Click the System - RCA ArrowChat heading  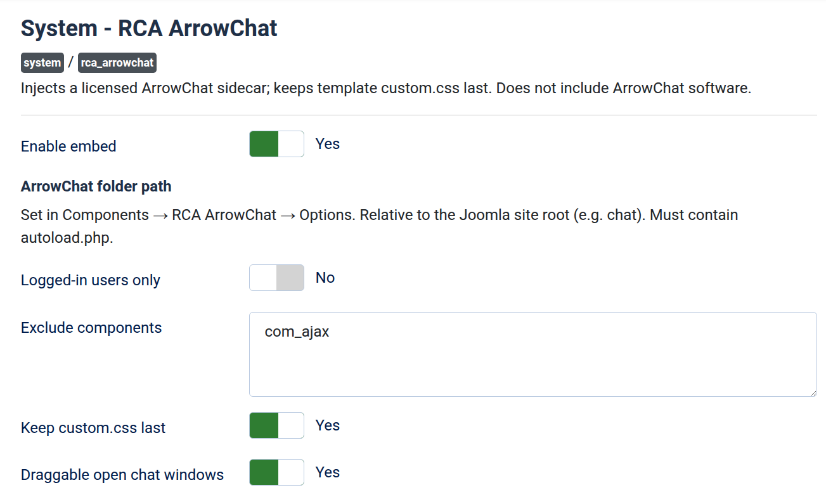pos(149,28)
